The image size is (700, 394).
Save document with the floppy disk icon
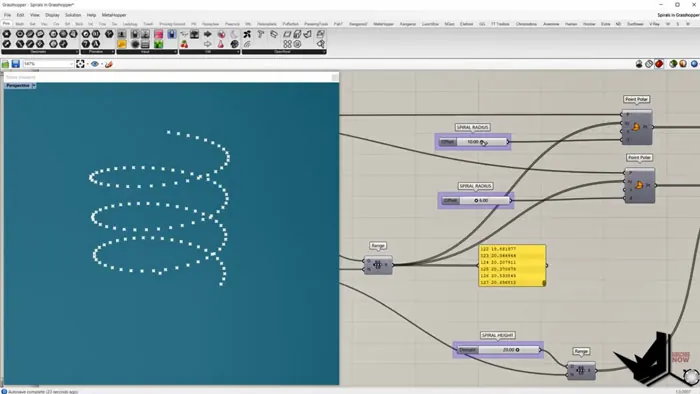[16, 64]
